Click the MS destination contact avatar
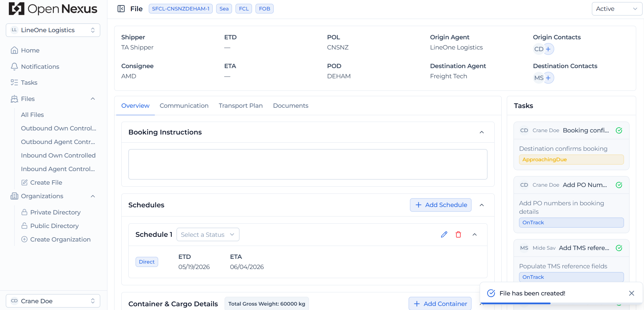644x310 pixels. coord(538,78)
